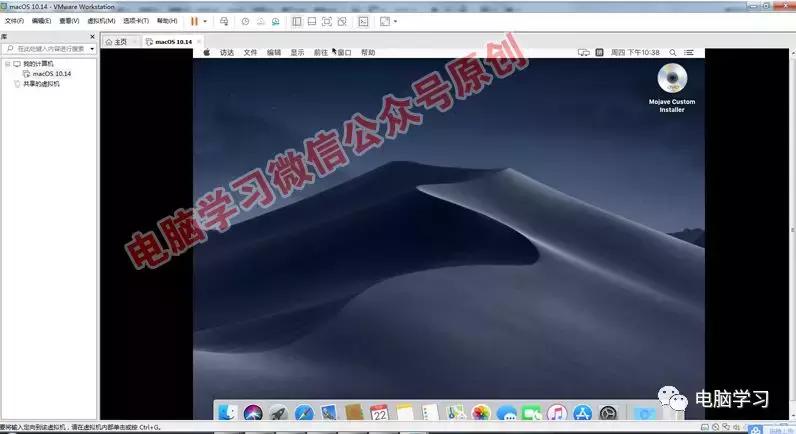Click the 周四 下午10:38 clock
This screenshot has width=796, height=434.
[x=635, y=52]
